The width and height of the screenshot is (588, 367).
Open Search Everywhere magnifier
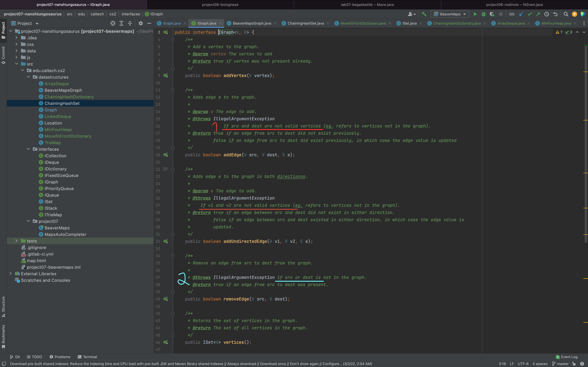566,14
